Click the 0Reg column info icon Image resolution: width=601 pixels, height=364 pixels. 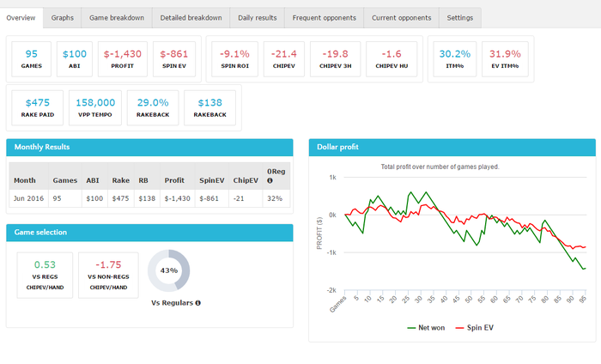pyautogui.click(x=270, y=180)
